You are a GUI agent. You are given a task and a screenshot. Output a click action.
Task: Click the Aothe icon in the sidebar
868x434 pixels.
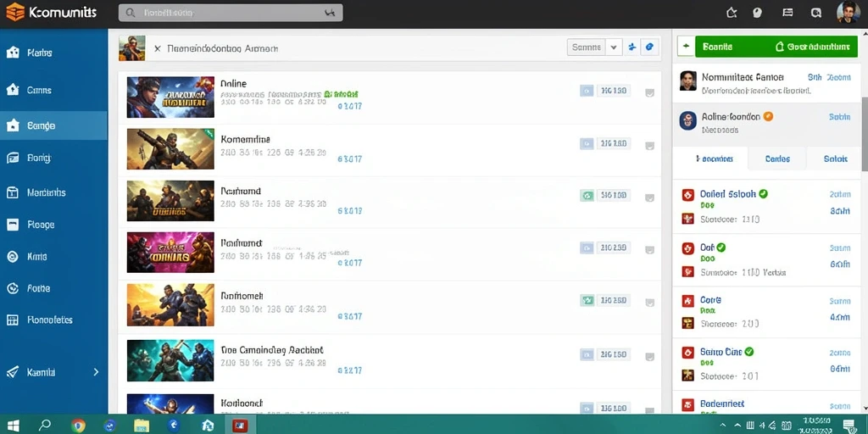tap(12, 288)
